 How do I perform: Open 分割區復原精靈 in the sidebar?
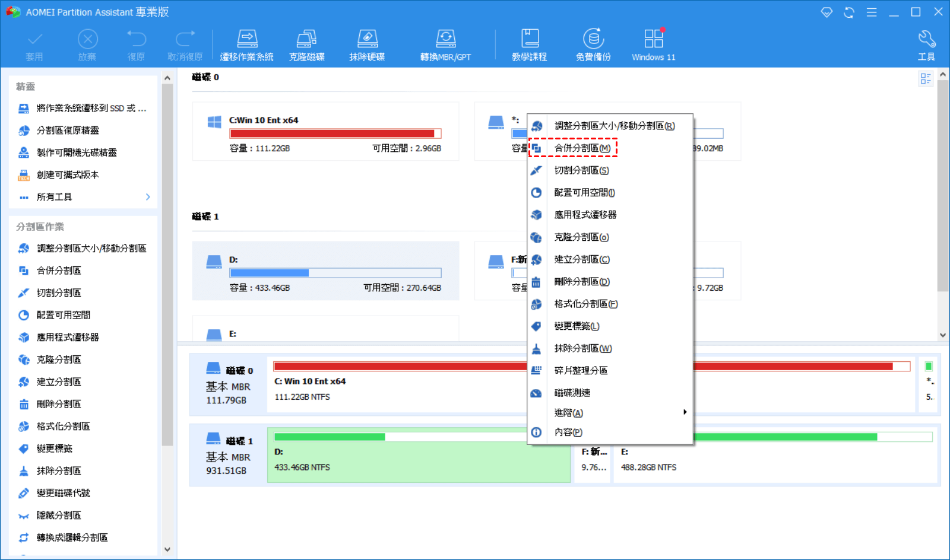[x=59, y=131]
